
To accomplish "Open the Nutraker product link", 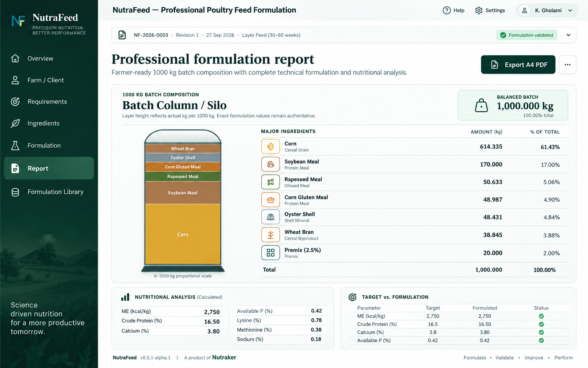I will tap(224, 358).
